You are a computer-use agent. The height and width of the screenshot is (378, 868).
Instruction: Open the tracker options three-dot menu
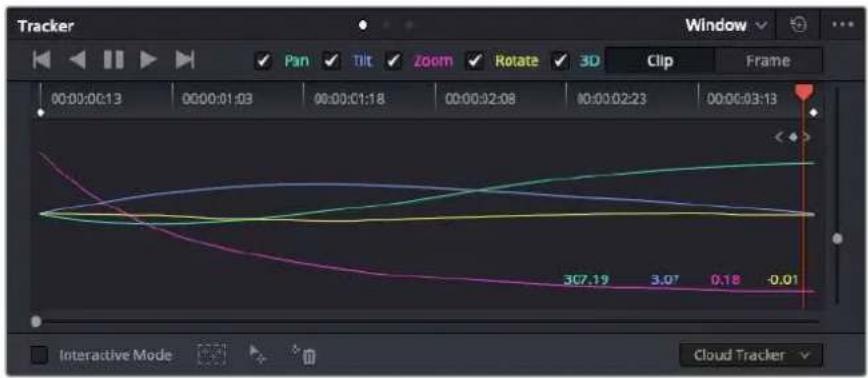click(x=843, y=25)
